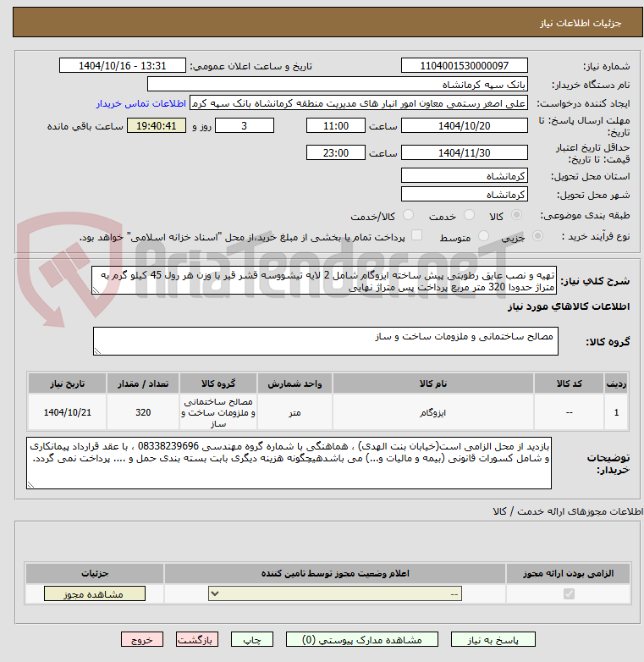This screenshot has height=662, width=644.
Task: Click the کد کالا column header
Action: coord(569,383)
